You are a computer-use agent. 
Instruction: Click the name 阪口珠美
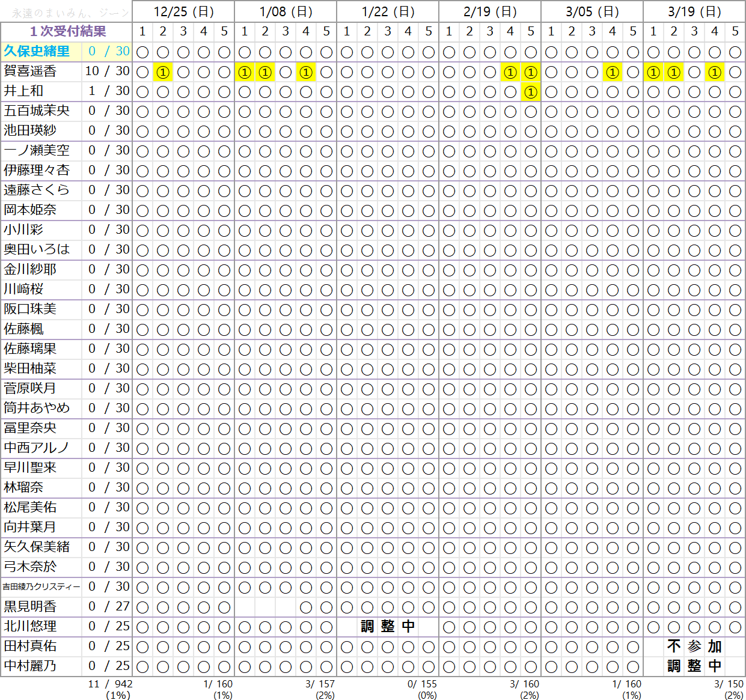30,309
